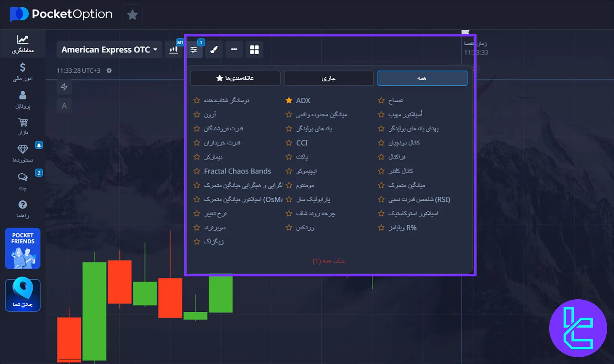Toggle favorite star for Fractal Chaos Bands
Image resolution: width=614 pixels, height=364 pixels.
tap(197, 171)
